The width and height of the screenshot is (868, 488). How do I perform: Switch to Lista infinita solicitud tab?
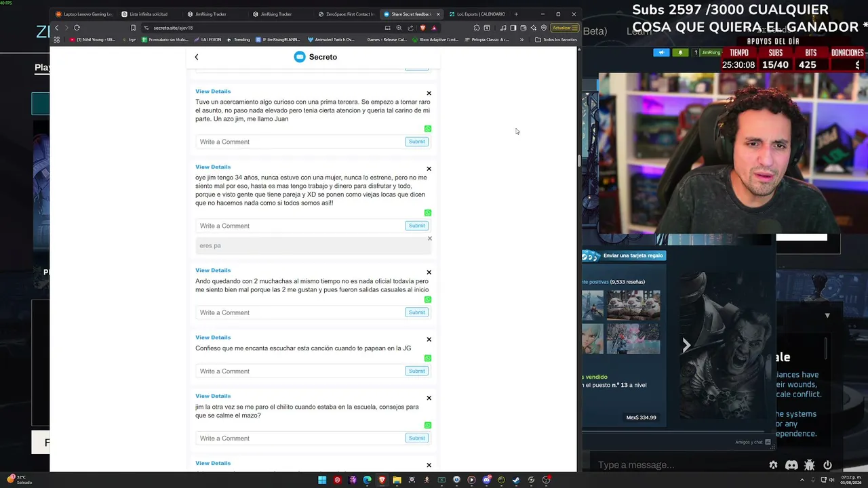click(x=149, y=14)
